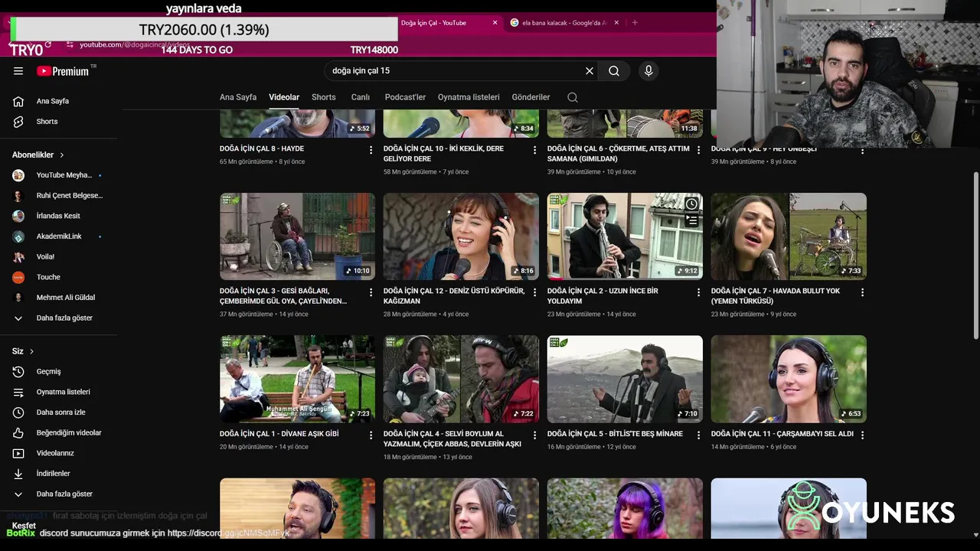Viewport: 980px width, 551px height.
Task: Click in the search input field
Action: click(x=455, y=70)
